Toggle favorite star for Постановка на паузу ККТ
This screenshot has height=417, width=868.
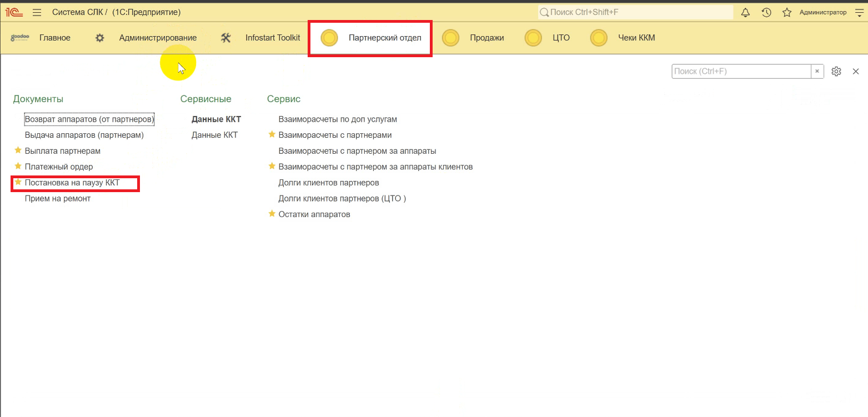18,182
